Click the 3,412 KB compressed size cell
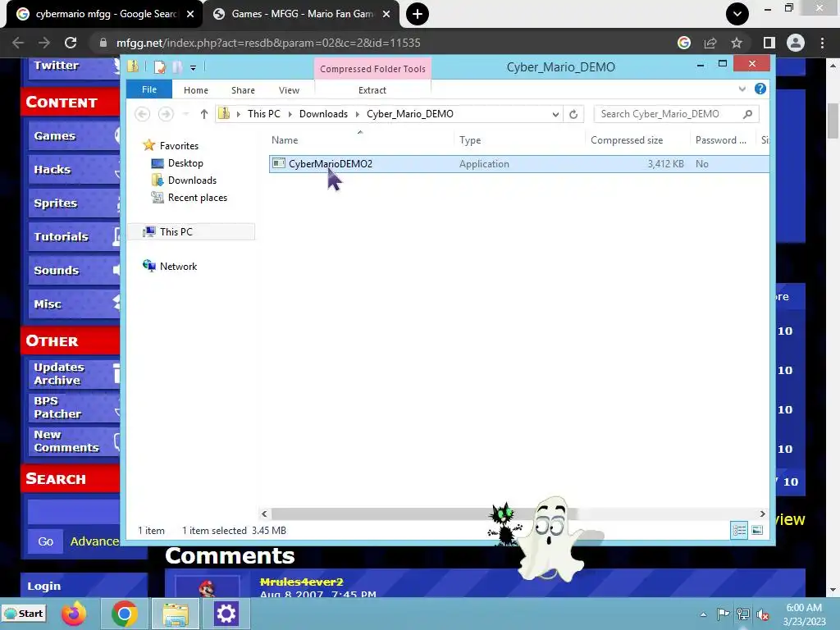 tap(665, 164)
